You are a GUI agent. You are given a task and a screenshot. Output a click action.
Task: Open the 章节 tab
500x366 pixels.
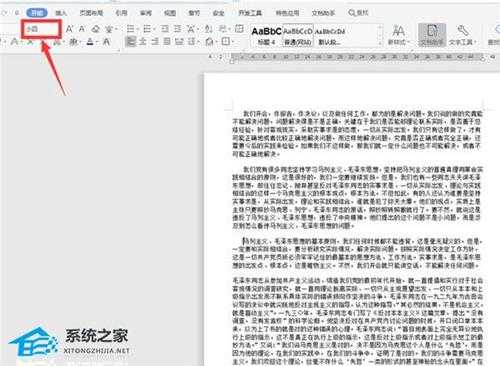pos(194,13)
